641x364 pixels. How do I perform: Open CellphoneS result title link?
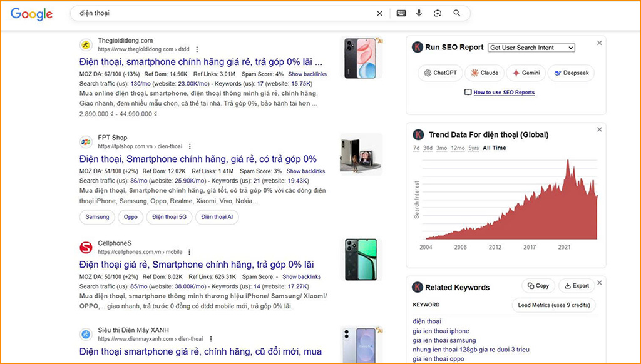point(197,265)
